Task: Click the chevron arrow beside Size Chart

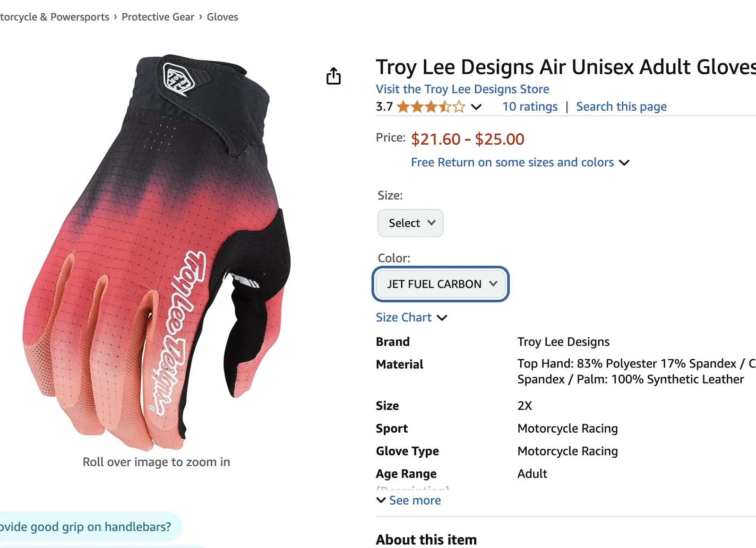Action: 442,318
